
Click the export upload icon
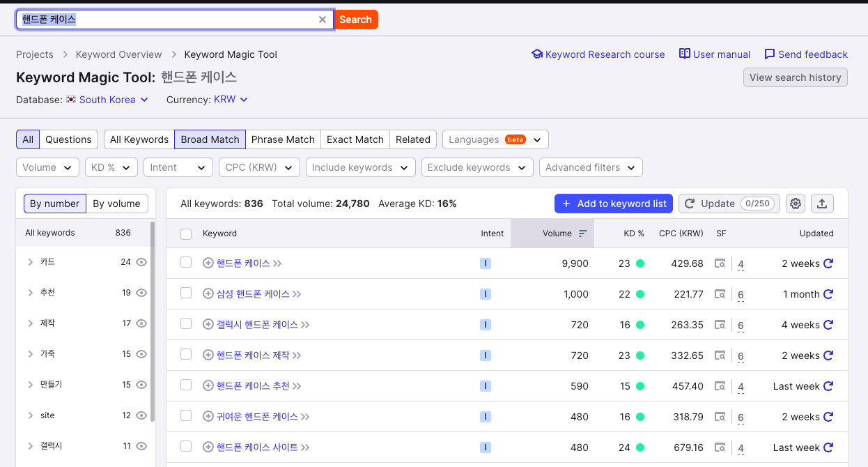(x=822, y=204)
